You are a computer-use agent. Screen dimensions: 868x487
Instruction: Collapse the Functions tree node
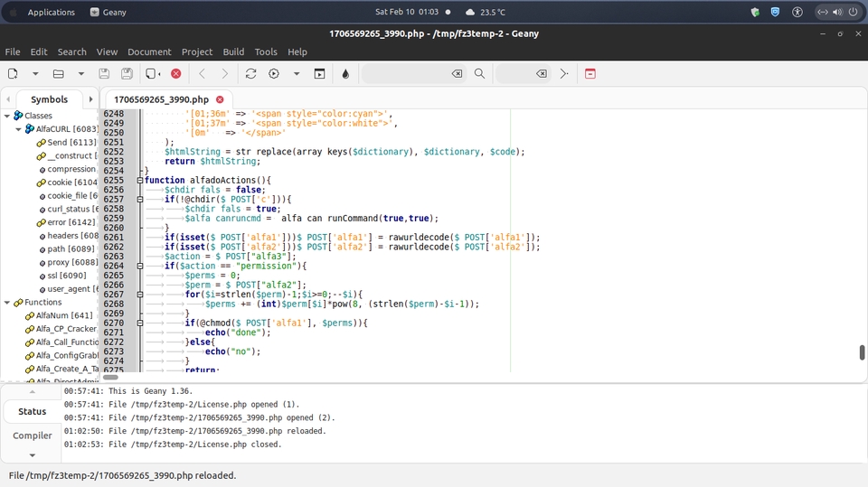[x=7, y=302]
